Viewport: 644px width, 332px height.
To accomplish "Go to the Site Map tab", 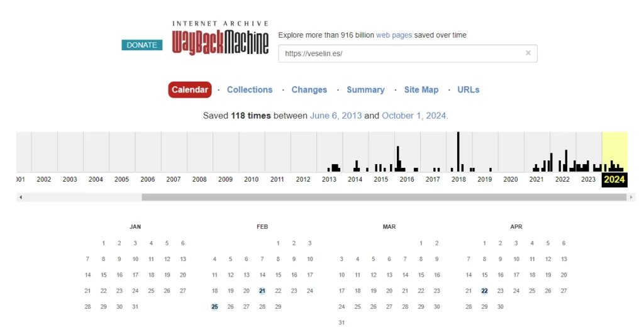I will pos(421,90).
